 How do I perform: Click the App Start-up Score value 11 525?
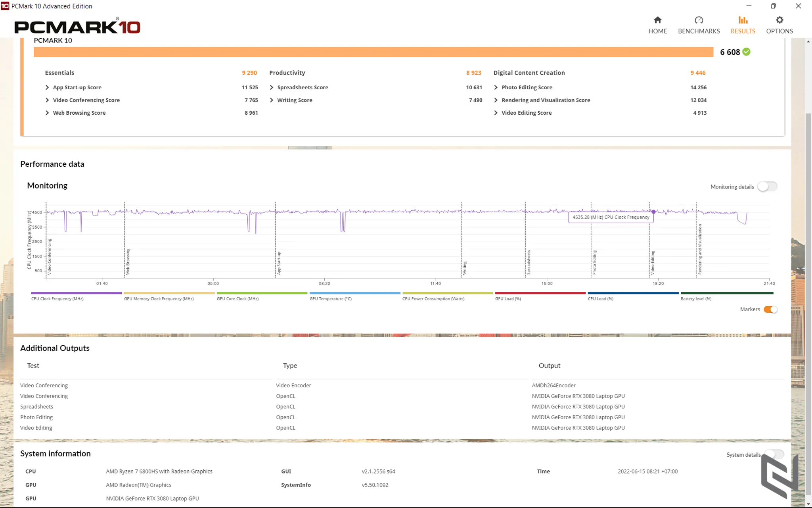(x=250, y=87)
